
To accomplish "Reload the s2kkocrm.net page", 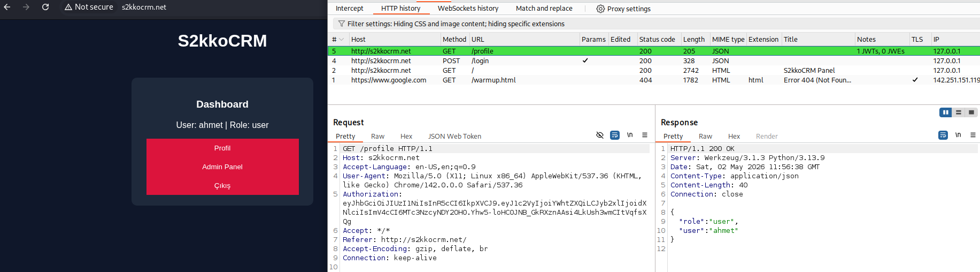I will point(45,7).
